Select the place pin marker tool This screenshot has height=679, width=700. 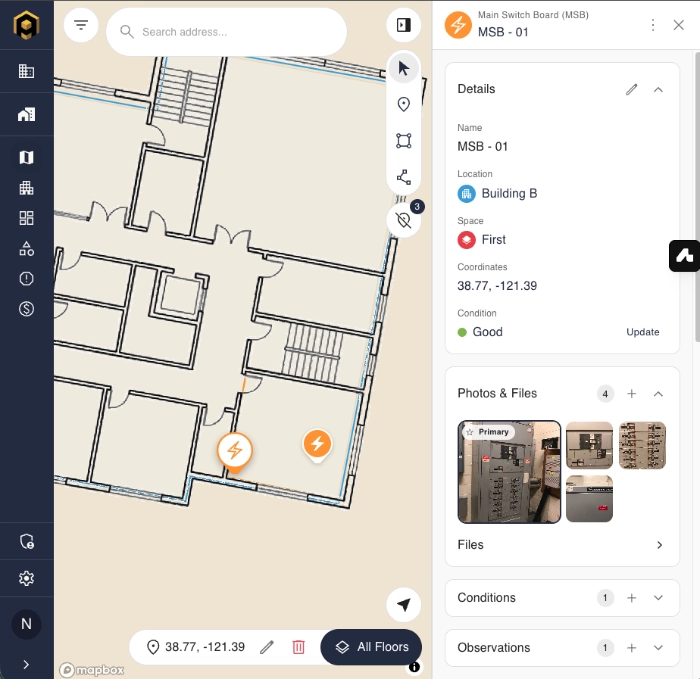click(404, 104)
